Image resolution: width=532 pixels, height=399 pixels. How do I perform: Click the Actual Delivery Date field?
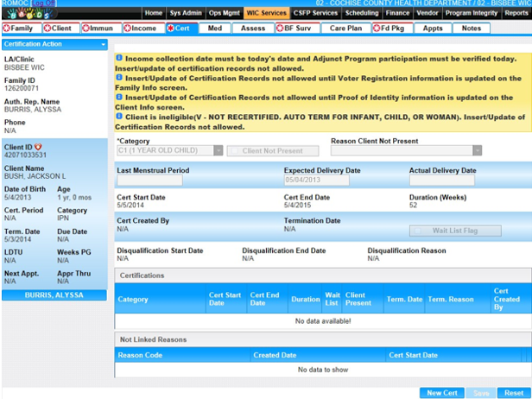pos(442,180)
